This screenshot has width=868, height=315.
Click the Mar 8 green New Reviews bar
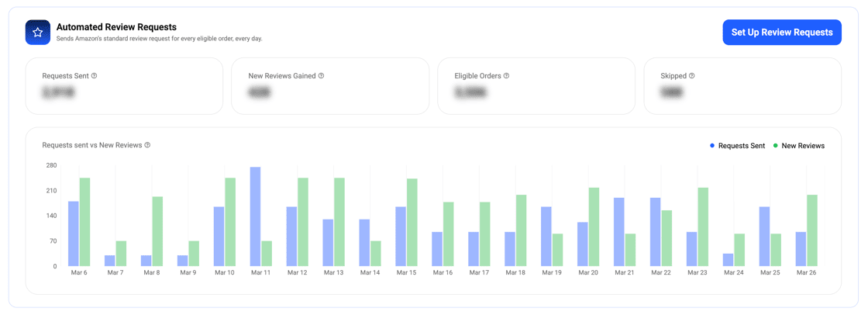(157, 231)
